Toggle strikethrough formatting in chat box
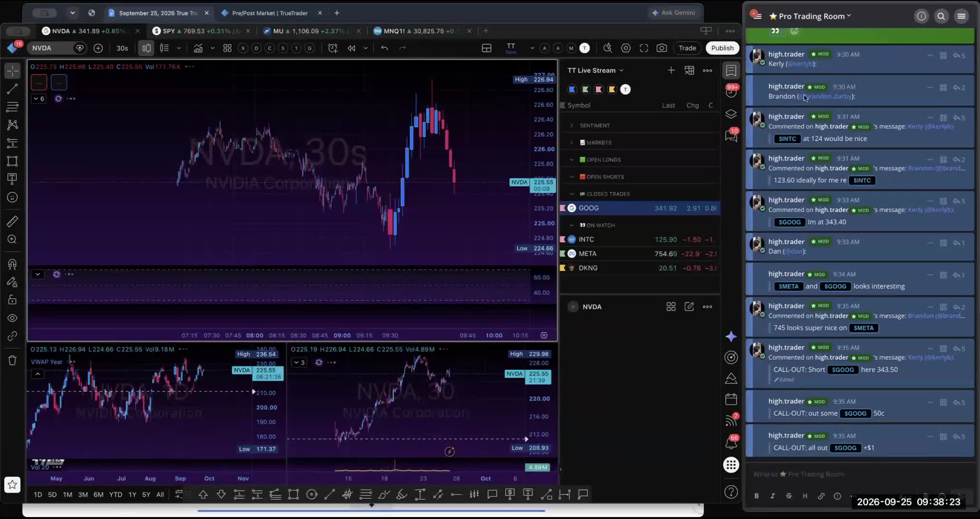Viewport: 980px width, 519px height. point(789,496)
